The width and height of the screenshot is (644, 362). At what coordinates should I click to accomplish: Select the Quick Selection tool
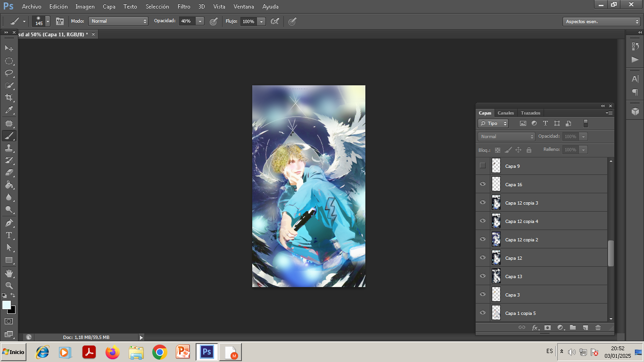point(9,85)
